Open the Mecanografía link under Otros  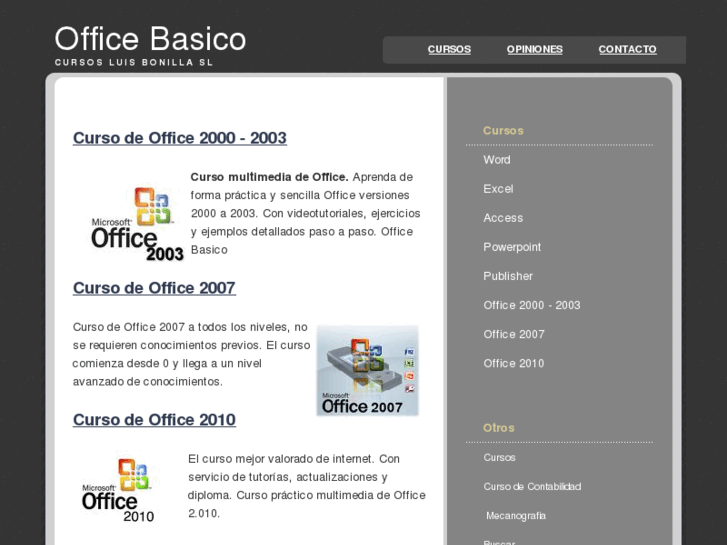click(516, 515)
